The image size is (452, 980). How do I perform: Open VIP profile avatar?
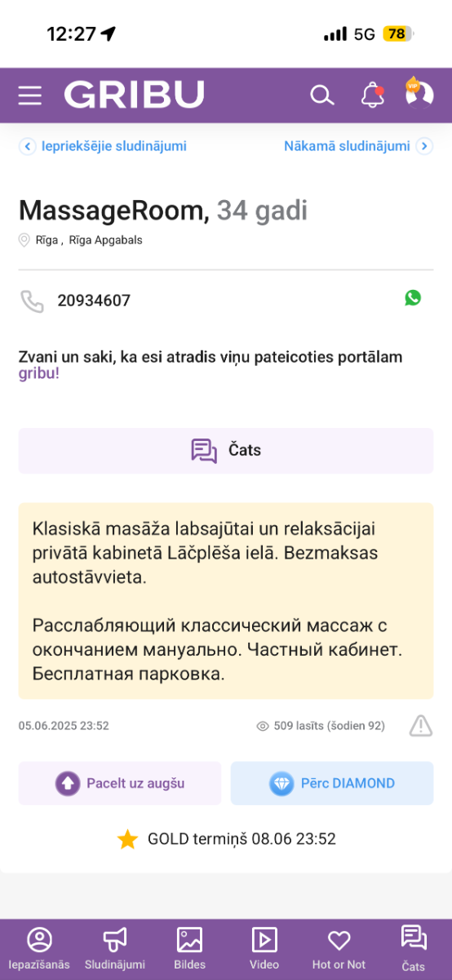point(419,94)
